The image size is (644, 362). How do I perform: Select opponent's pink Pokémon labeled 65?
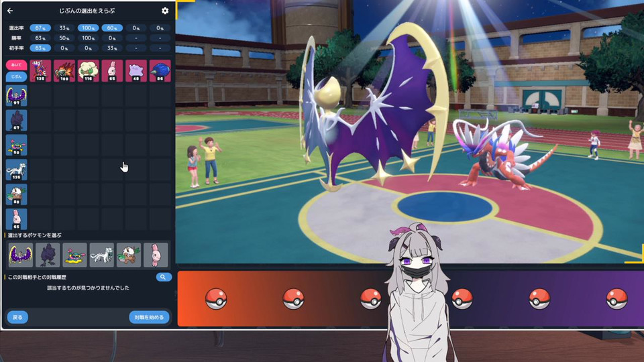(112, 70)
